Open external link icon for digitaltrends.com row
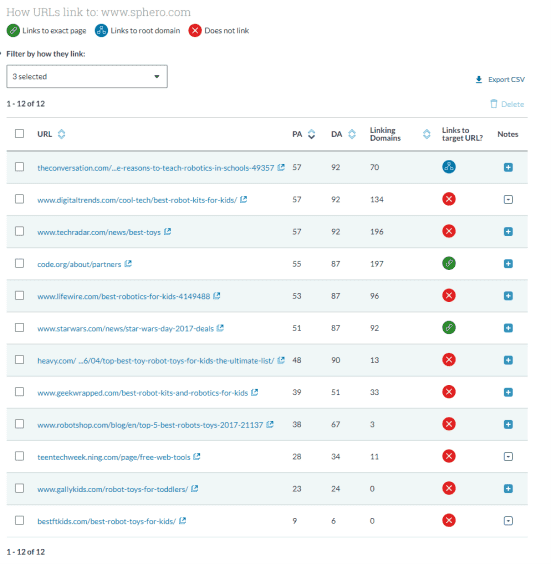This screenshot has width=551, height=564. coord(243,199)
